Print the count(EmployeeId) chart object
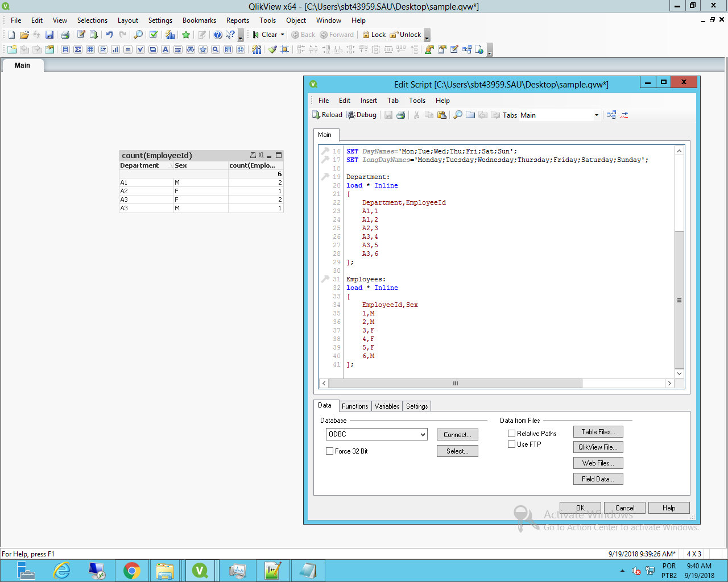 [x=253, y=155]
